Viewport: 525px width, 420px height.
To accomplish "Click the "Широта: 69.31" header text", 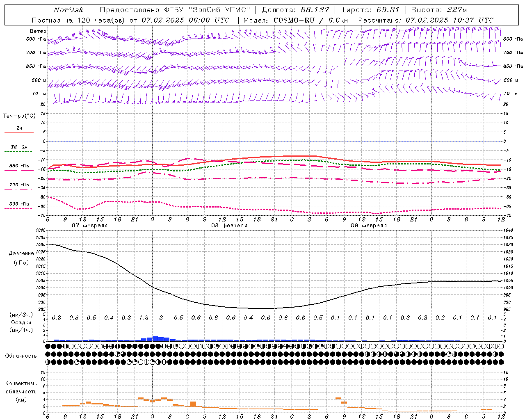I will [x=370, y=10].
